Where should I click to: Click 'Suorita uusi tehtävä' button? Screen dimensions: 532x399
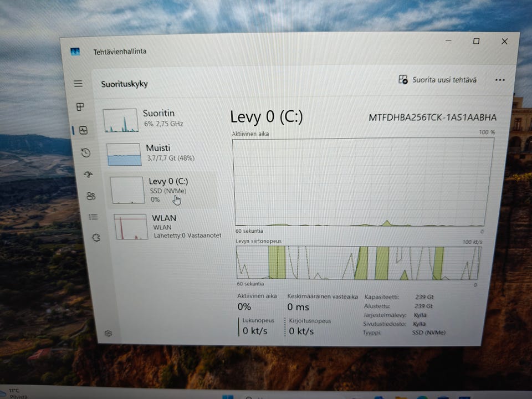click(437, 80)
